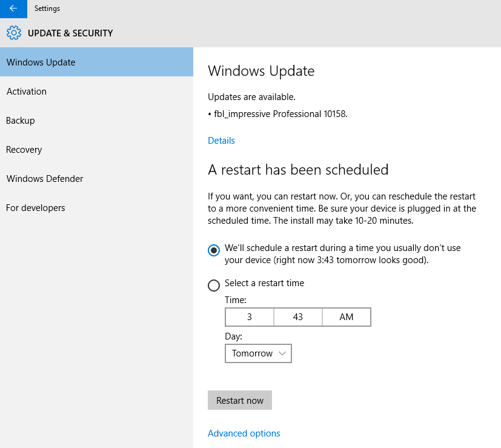Click the 'A restart has been scheduled' heading
This screenshot has height=448, width=501.
(298, 170)
